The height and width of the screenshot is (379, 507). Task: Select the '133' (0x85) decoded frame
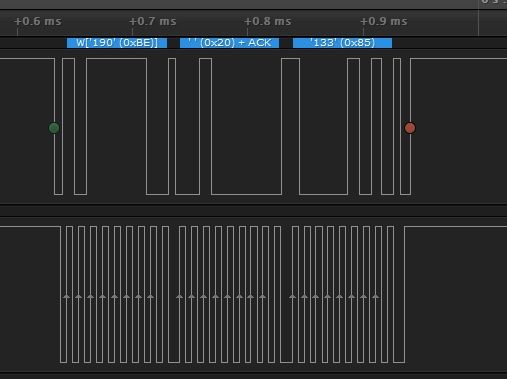342,43
